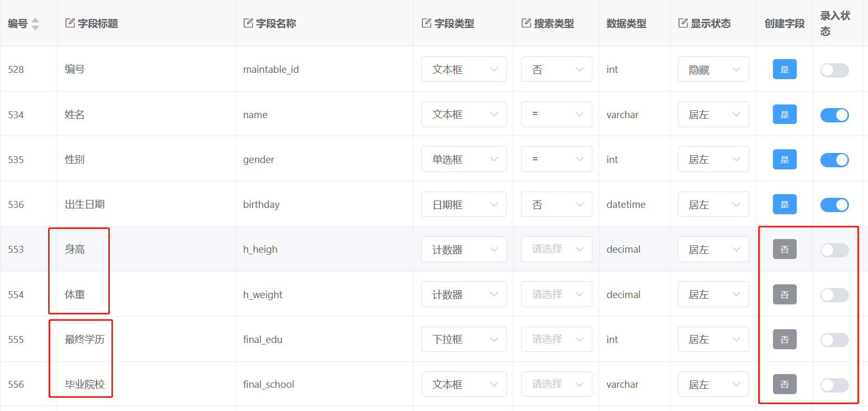The width and height of the screenshot is (868, 411).
Task: Open 显示状态 dropdown showing 隐藏
Action: pyautogui.click(x=713, y=70)
